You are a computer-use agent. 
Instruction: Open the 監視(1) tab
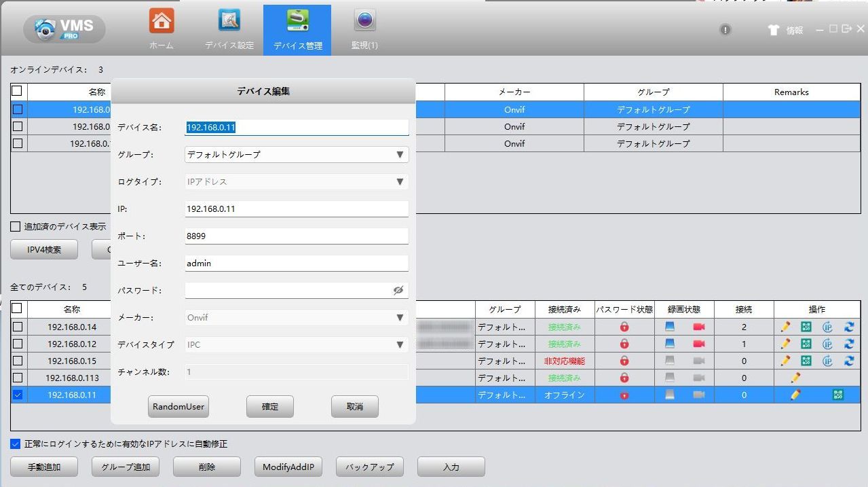click(x=364, y=30)
